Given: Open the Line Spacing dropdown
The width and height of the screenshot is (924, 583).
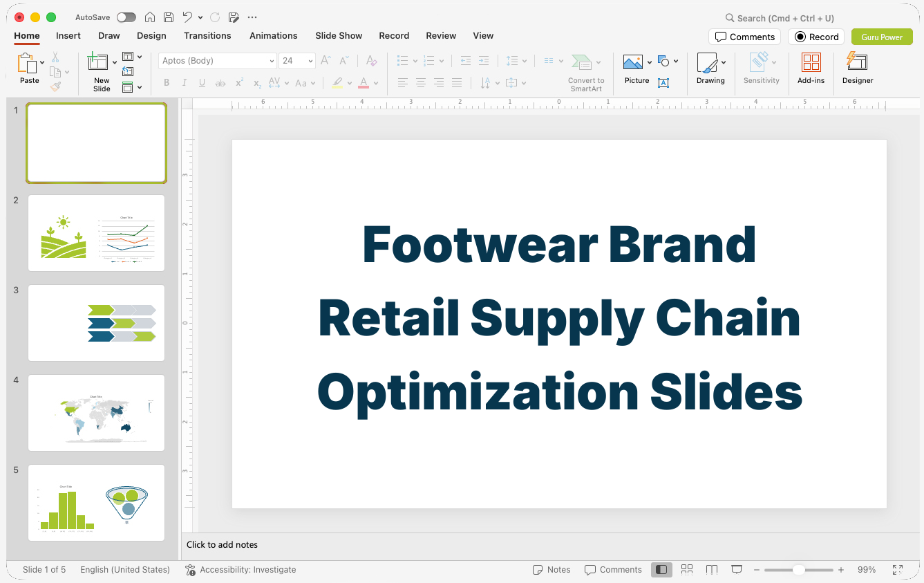Looking at the screenshot, I should coord(516,61).
